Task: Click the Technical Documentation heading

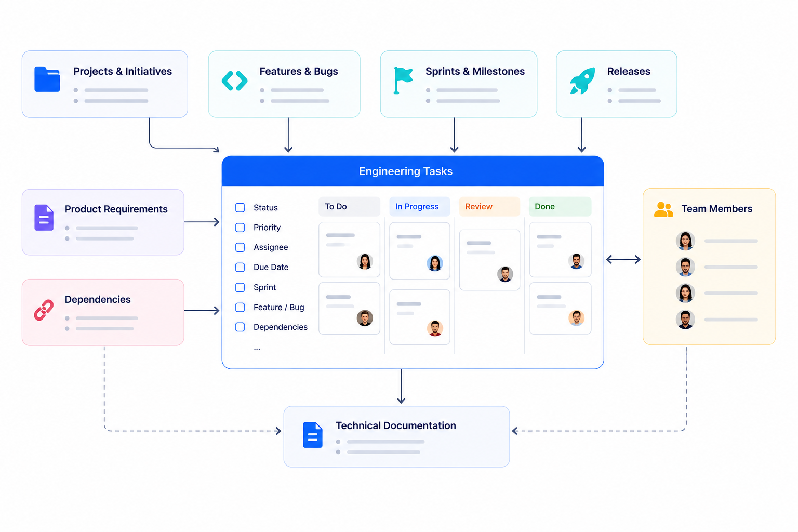Action: click(x=396, y=425)
